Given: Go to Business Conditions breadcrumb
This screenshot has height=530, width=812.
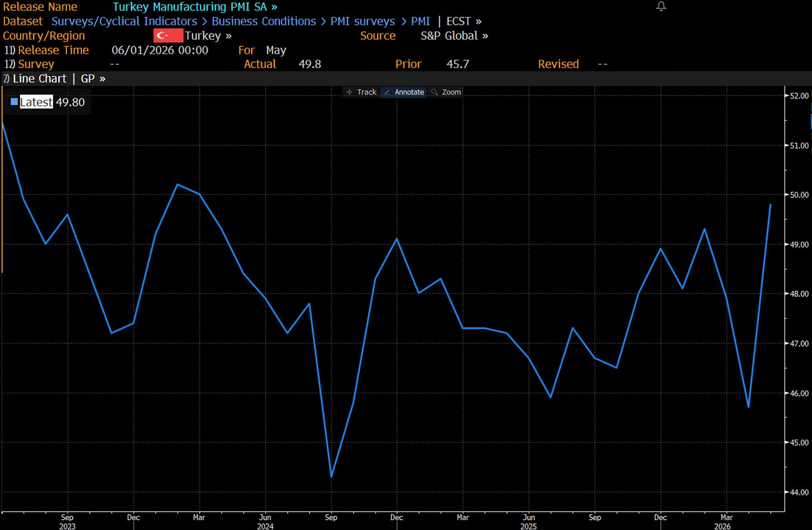Looking at the screenshot, I should 264,21.
